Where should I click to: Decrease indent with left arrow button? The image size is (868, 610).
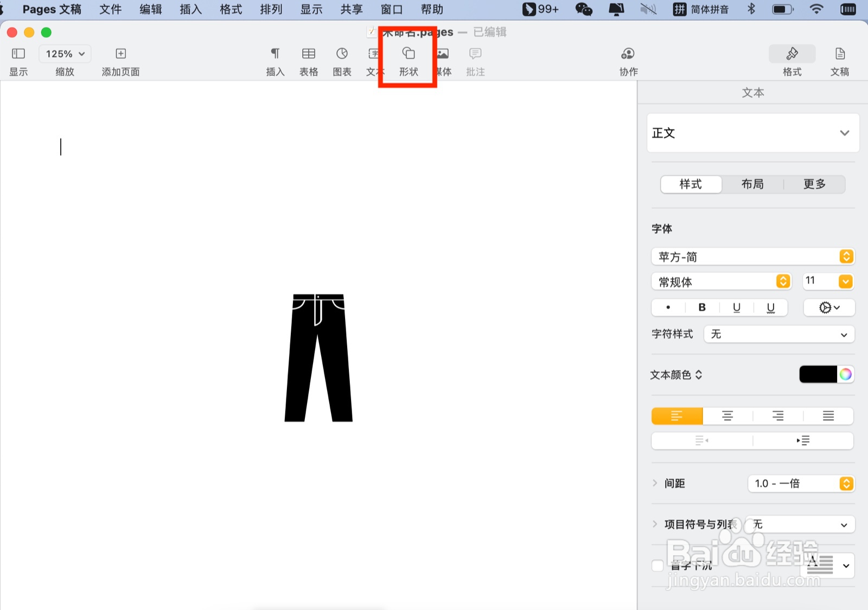(701, 441)
